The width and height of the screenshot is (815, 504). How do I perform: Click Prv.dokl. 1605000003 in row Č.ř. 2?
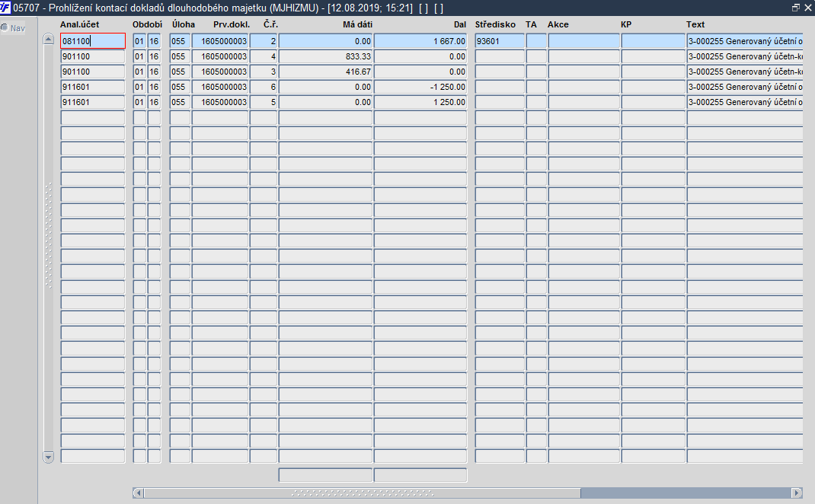pos(220,41)
